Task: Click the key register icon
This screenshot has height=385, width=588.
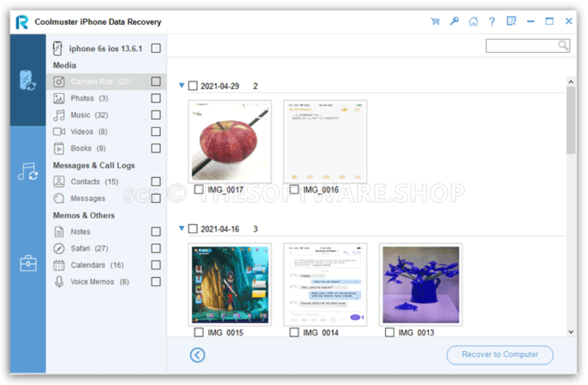Action: (454, 21)
